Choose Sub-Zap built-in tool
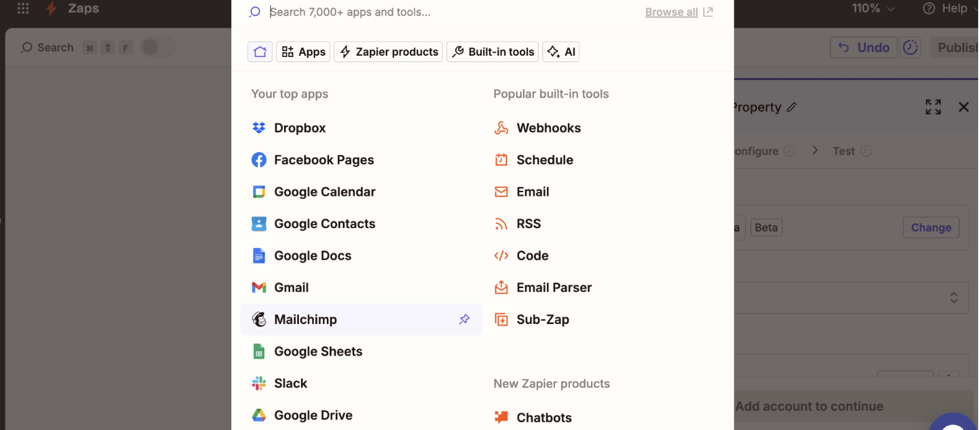980x430 pixels. coord(604,320)
